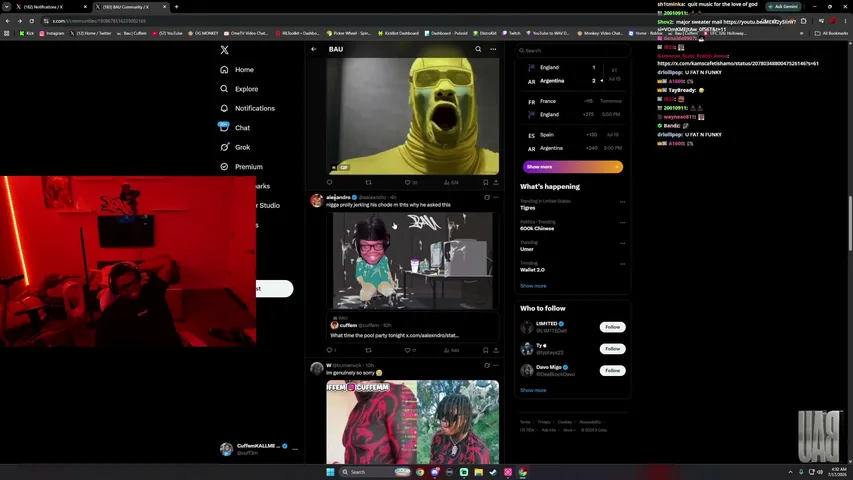
Task: Open the Windows Start menu
Action: pyautogui.click(x=330, y=472)
